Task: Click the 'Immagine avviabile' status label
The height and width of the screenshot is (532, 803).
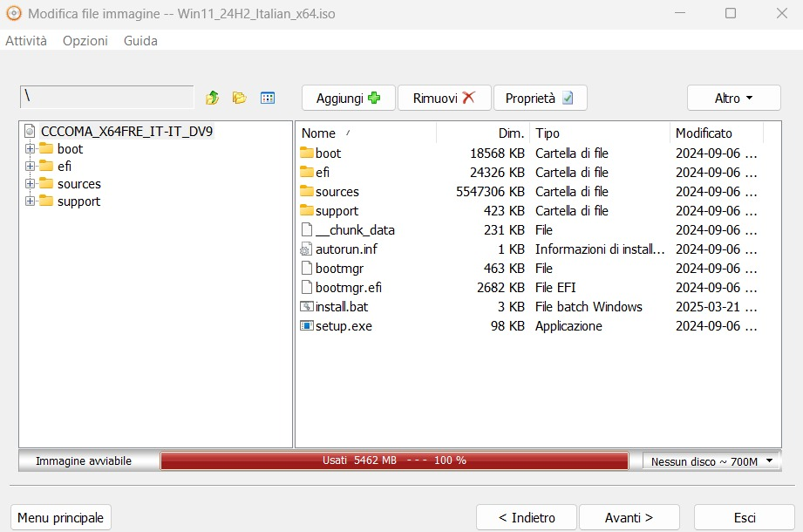Action: (x=84, y=460)
